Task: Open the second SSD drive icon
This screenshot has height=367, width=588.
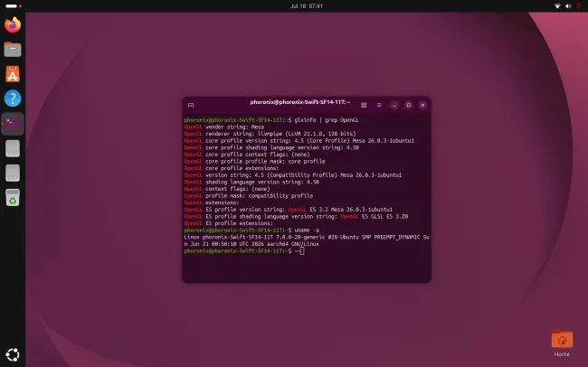Action: coord(13,174)
